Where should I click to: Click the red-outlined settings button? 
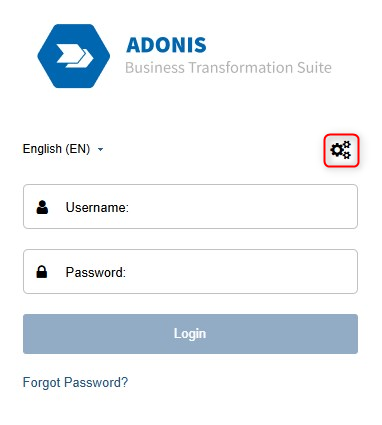coord(341,150)
